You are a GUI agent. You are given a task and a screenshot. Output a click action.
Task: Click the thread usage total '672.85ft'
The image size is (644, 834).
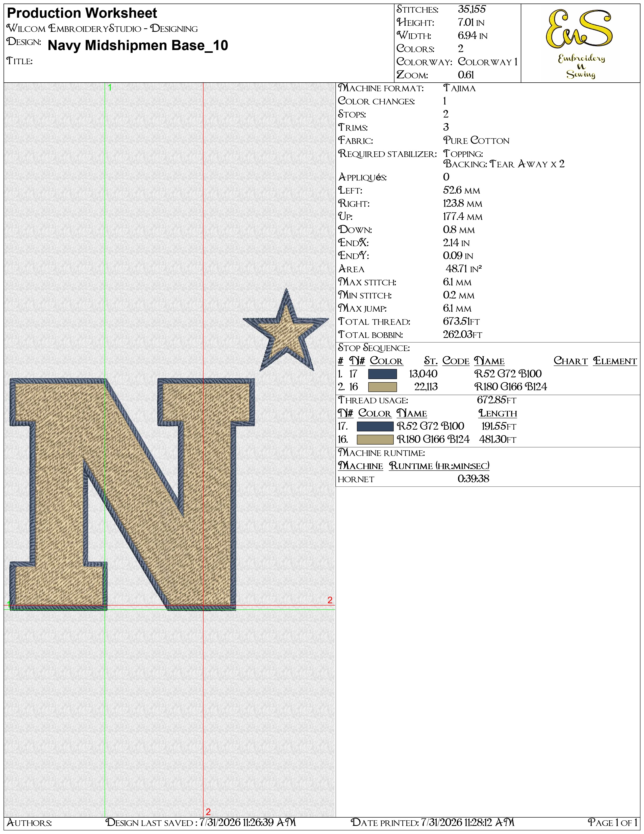click(496, 400)
